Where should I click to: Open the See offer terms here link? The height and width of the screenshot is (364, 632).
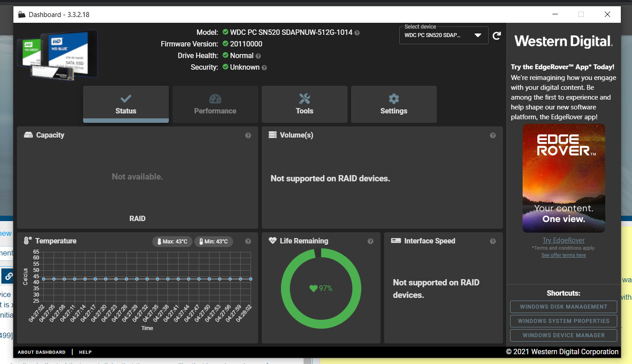pos(564,255)
